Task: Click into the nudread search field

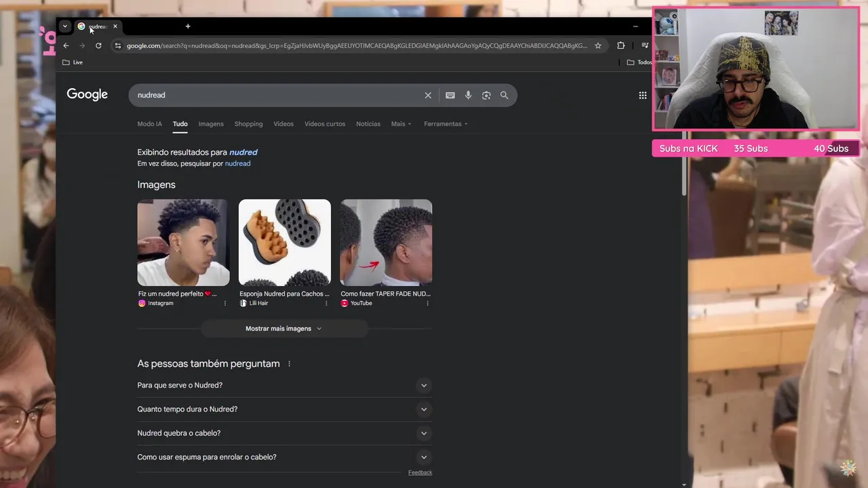Action: coord(277,95)
